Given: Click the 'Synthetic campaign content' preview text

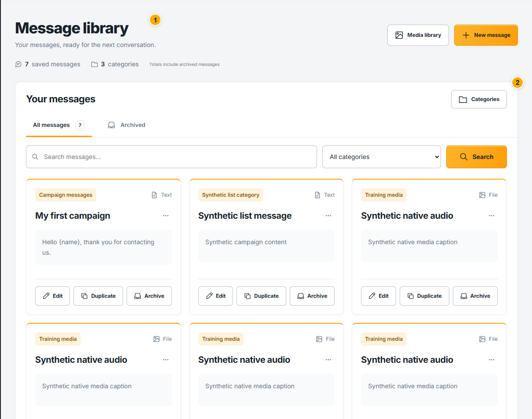Looking at the screenshot, I should click(246, 242).
